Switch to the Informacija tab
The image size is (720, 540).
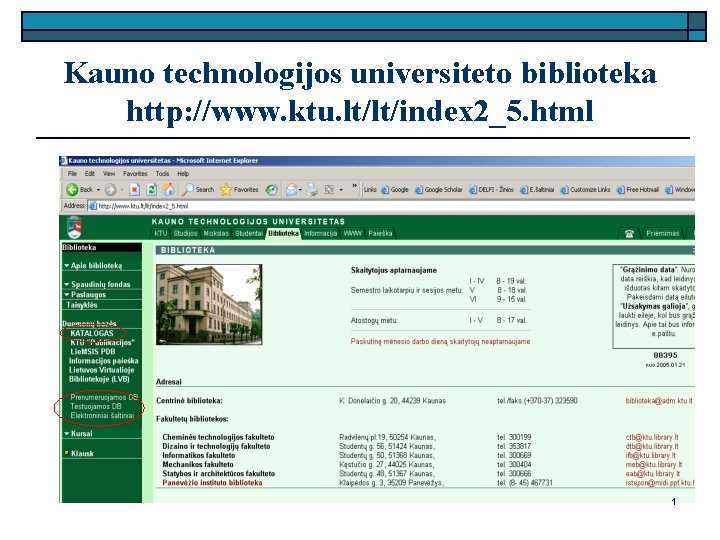tap(321, 233)
